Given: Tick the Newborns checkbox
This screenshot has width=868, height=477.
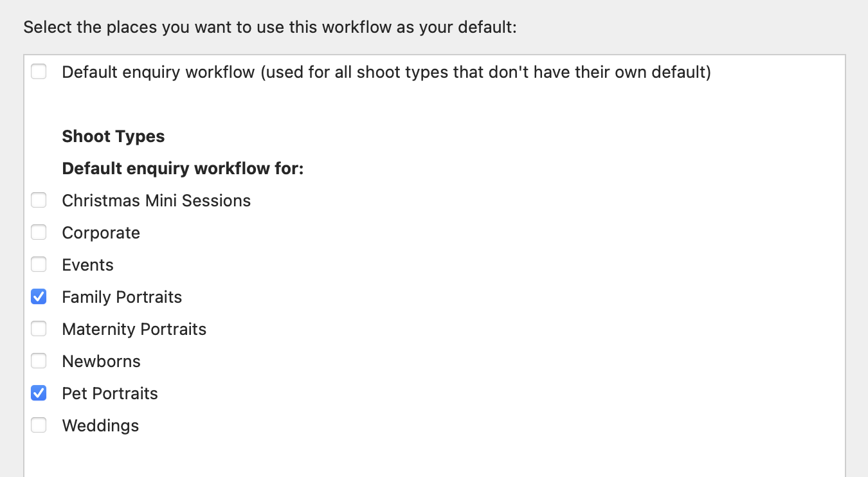Looking at the screenshot, I should 39,361.
